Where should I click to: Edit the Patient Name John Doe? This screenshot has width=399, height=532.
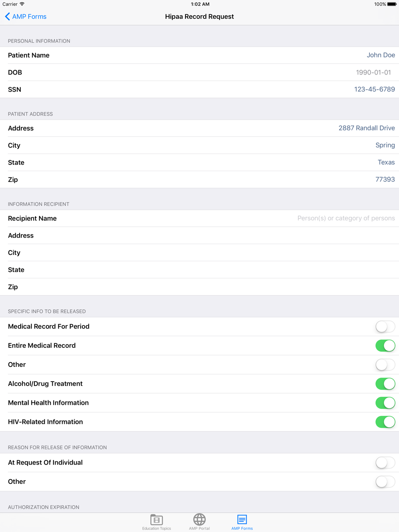point(381,55)
